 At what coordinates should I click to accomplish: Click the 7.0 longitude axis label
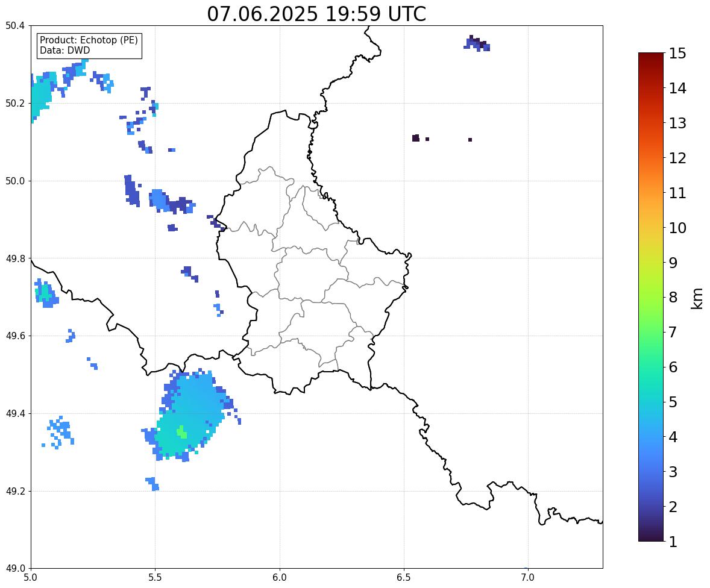[x=528, y=578]
